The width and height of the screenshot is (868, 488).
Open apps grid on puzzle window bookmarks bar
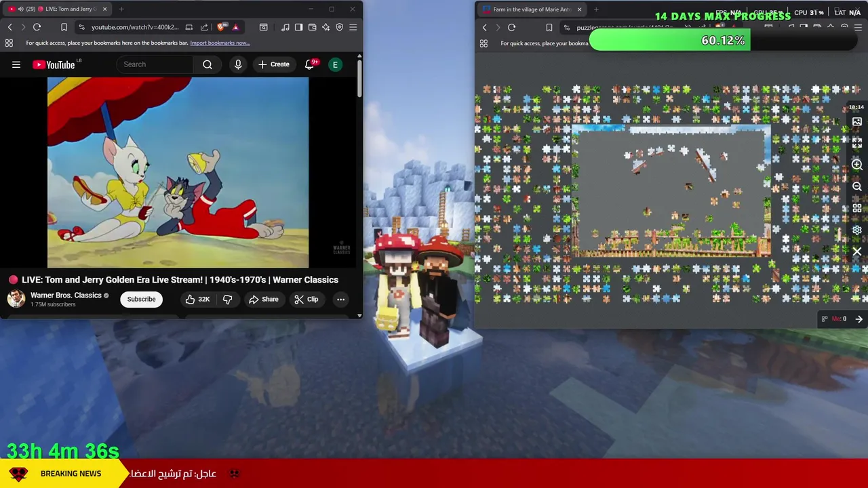pos(484,43)
